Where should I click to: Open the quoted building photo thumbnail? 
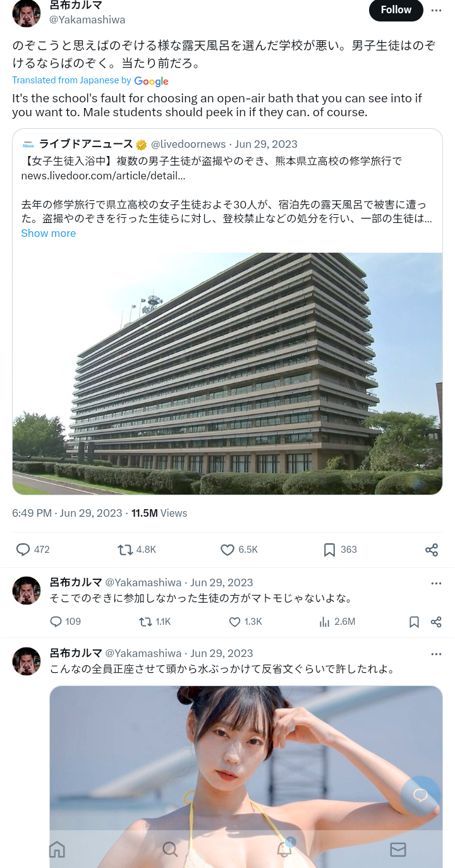[x=227, y=373]
